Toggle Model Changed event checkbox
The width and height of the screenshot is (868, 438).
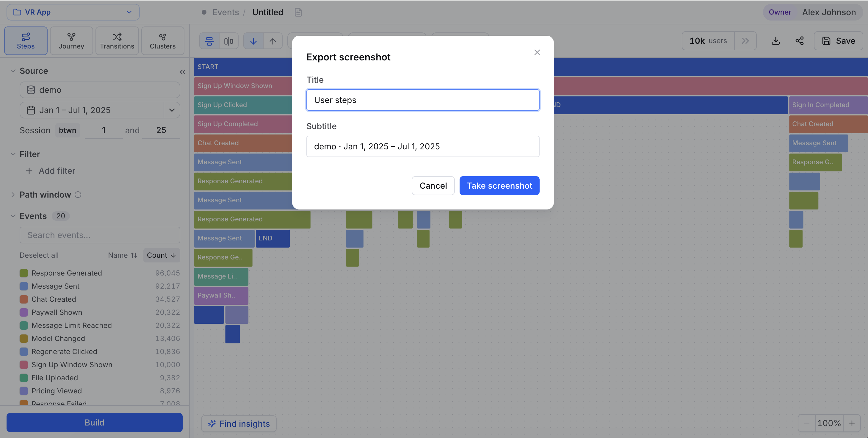23,339
